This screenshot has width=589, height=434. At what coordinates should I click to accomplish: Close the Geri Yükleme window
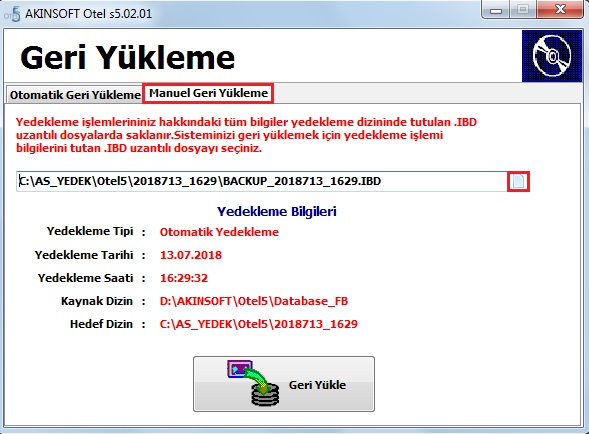[560, 10]
